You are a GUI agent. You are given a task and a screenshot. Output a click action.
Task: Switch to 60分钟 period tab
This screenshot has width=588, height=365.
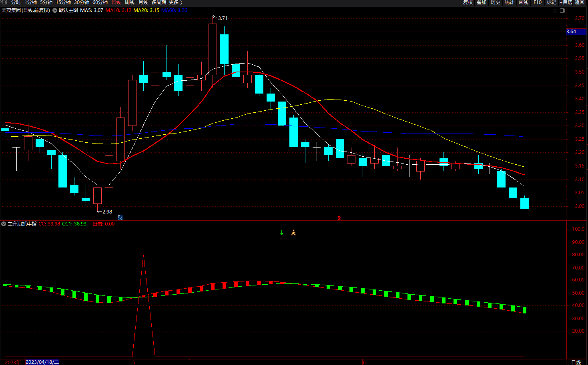[x=100, y=2]
